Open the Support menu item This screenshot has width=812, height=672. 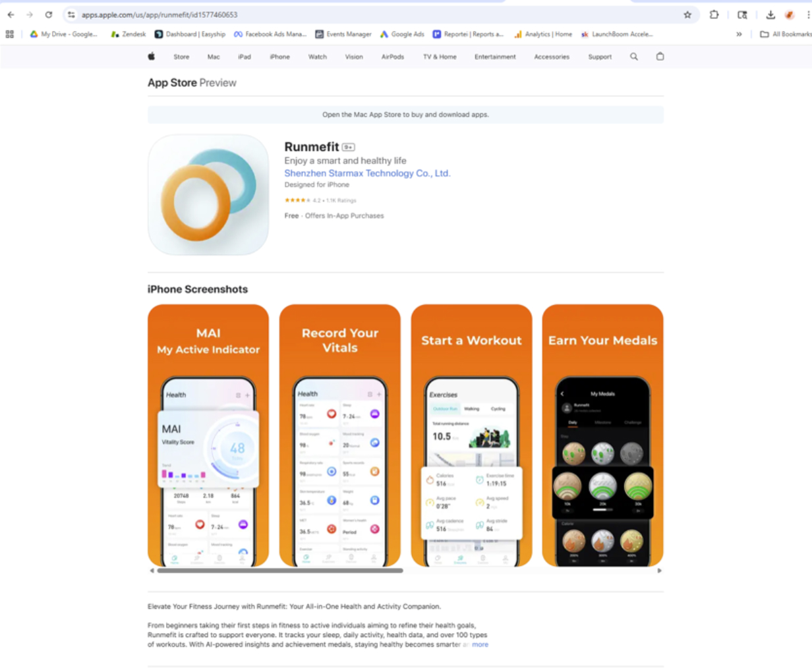click(x=600, y=57)
